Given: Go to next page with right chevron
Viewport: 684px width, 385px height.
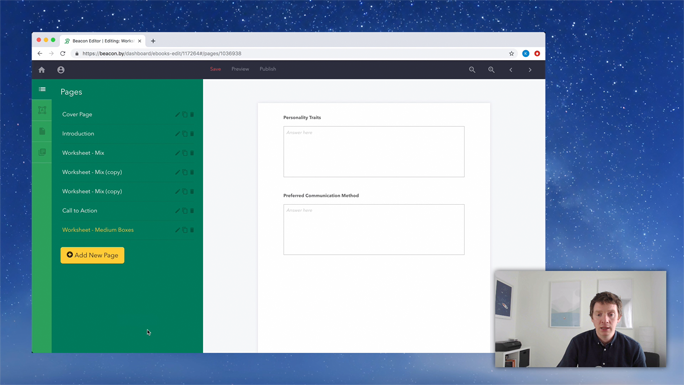Looking at the screenshot, I should [530, 70].
